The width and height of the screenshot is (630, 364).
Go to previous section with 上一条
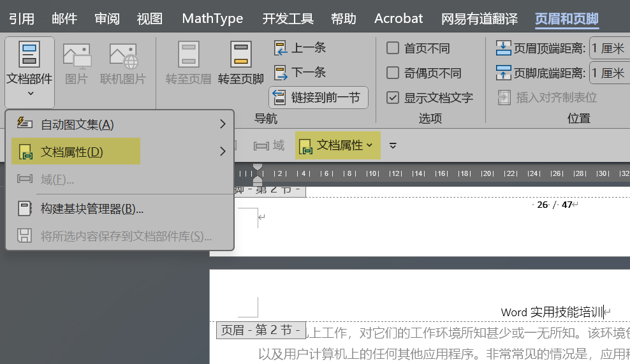pos(299,48)
